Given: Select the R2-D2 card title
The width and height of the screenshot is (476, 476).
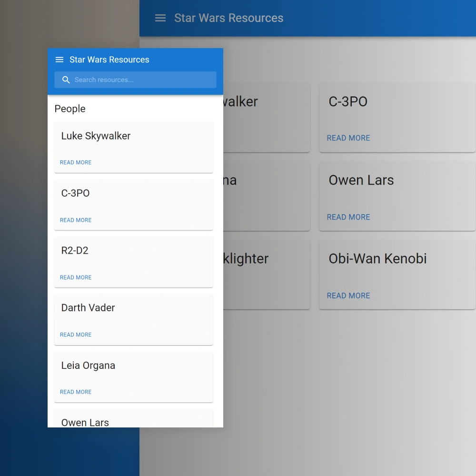Looking at the screenshot, I should point(75,250).
